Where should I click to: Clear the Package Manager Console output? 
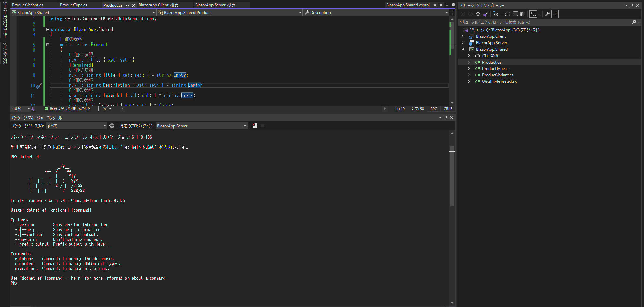click(x=255, y=126)
